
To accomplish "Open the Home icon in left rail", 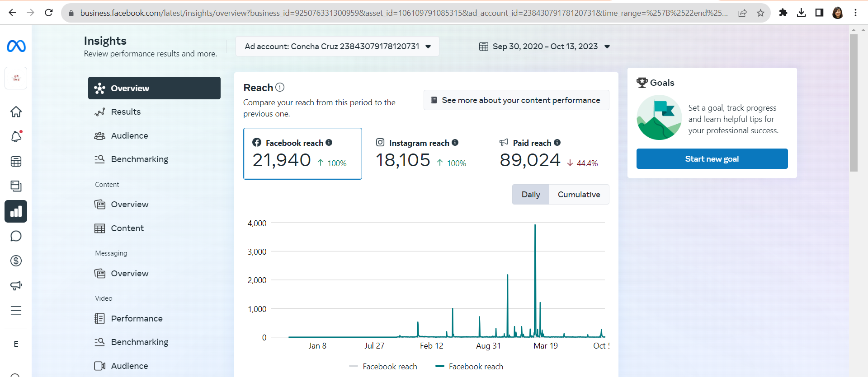I will pos(16,112).
